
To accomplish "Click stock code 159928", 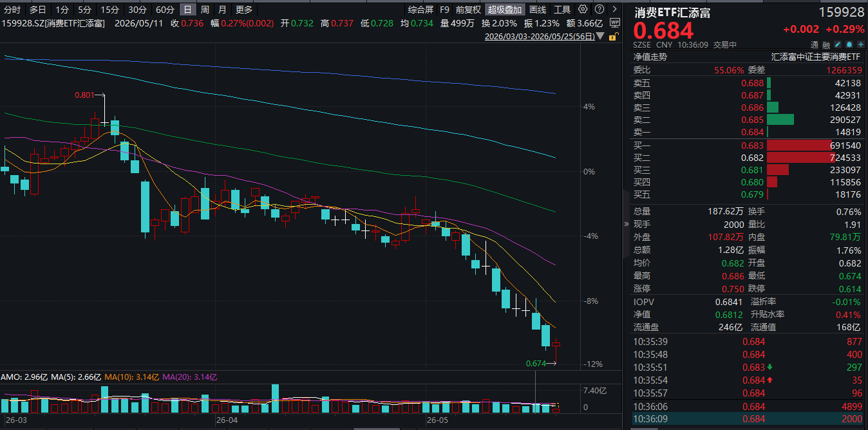I will pos(842,12).
